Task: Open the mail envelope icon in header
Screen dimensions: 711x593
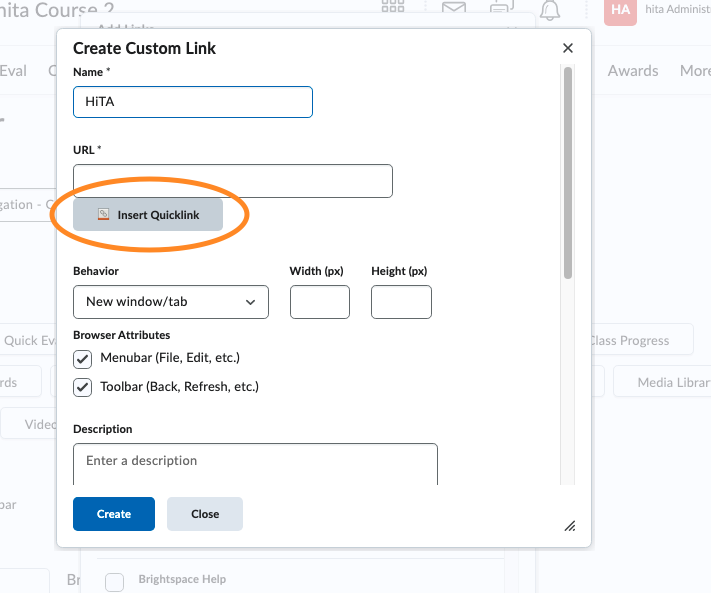Action: click(x=454, y=8)
